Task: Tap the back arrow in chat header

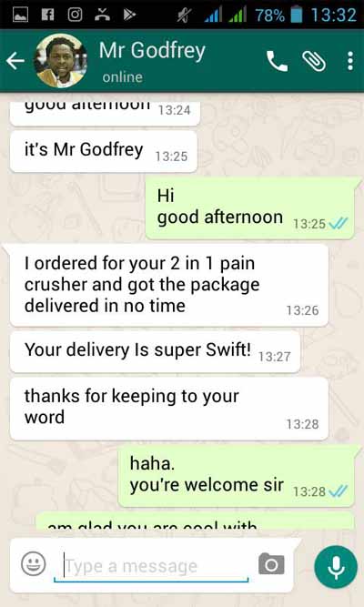Action: click(x=15, y=61)
